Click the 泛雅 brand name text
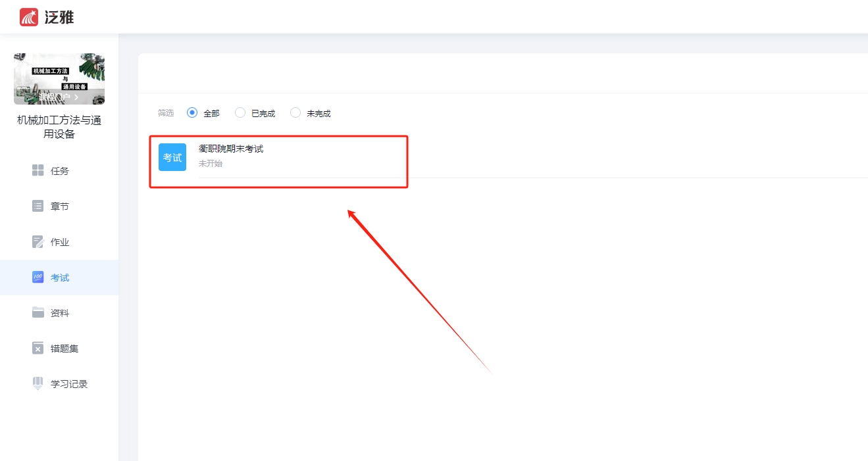Viewport: 868px width, 461px height. 59,18
